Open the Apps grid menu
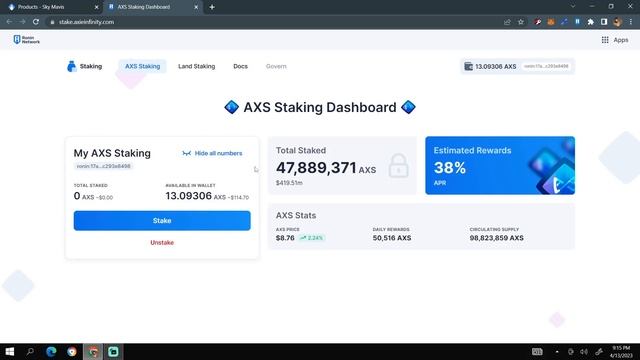The image size is (640, 360). (x=615, y=40)
